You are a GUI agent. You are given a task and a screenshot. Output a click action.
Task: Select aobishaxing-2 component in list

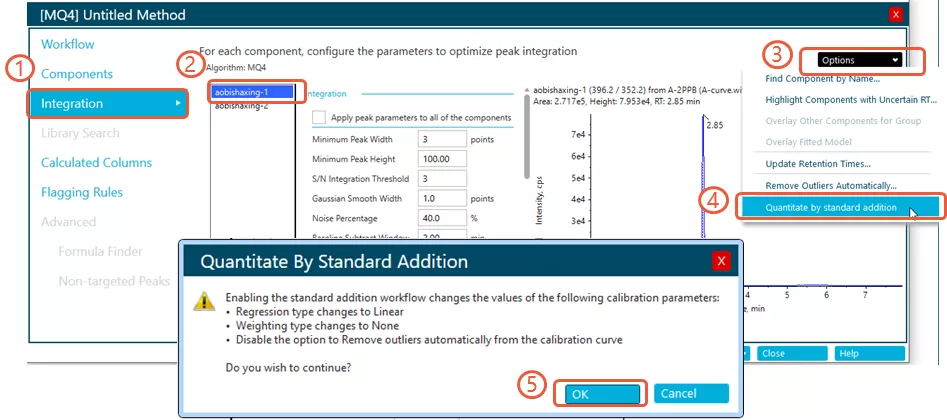(242, 106)
